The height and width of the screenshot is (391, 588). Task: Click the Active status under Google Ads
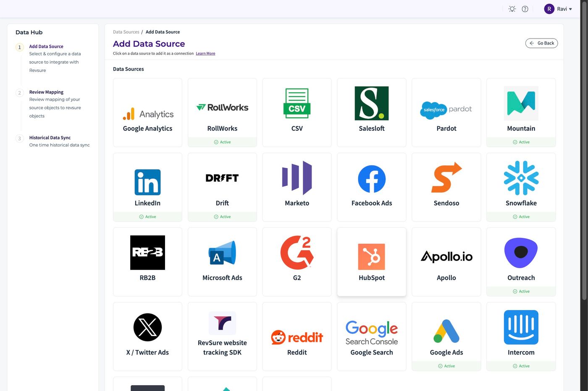click(446, 366)
